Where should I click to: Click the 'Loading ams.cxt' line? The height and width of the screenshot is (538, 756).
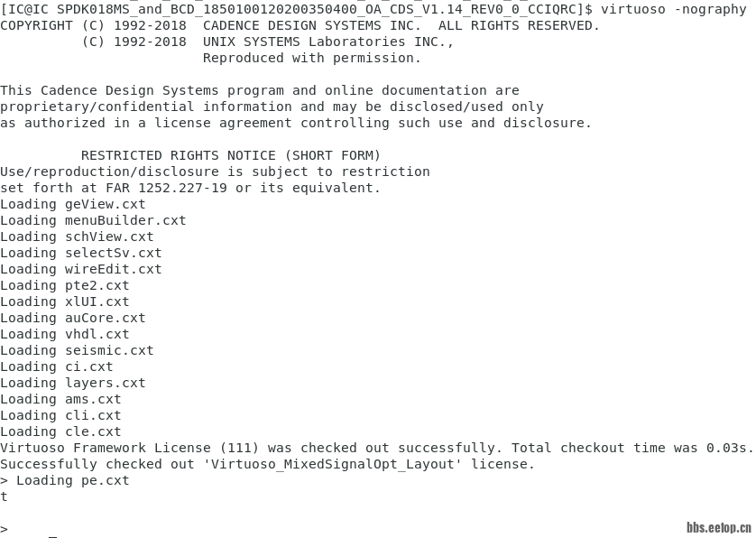pyautogui.click(x=60, y=399)
